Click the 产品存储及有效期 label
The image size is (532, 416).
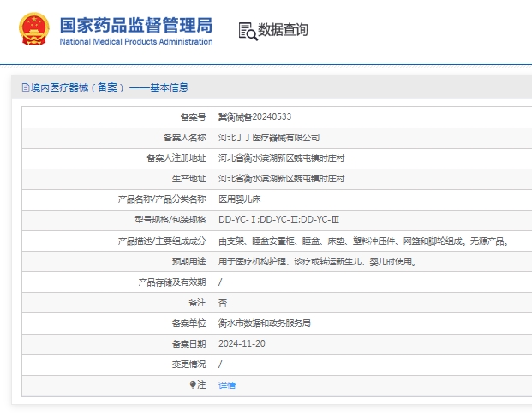(x=172, y=282)
